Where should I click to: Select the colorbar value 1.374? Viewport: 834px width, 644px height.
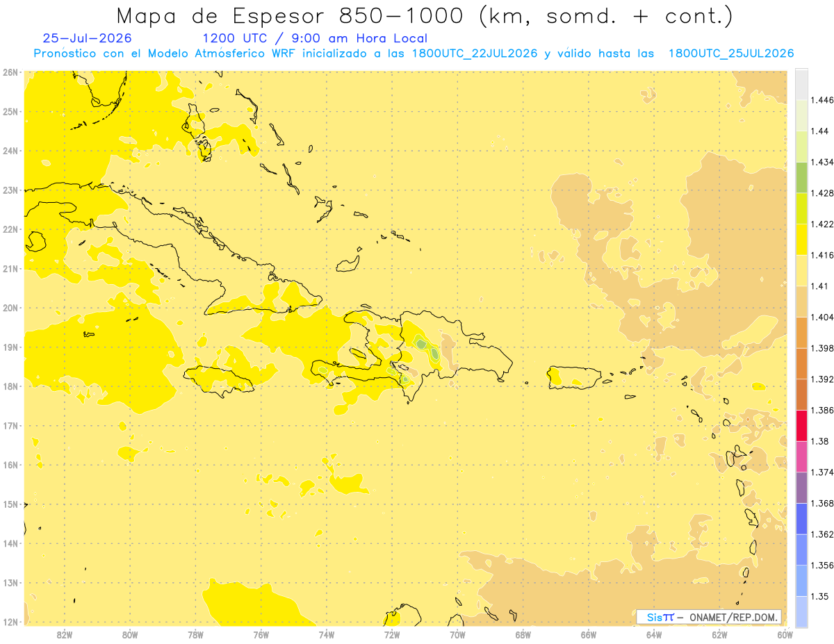pos(822,472)
